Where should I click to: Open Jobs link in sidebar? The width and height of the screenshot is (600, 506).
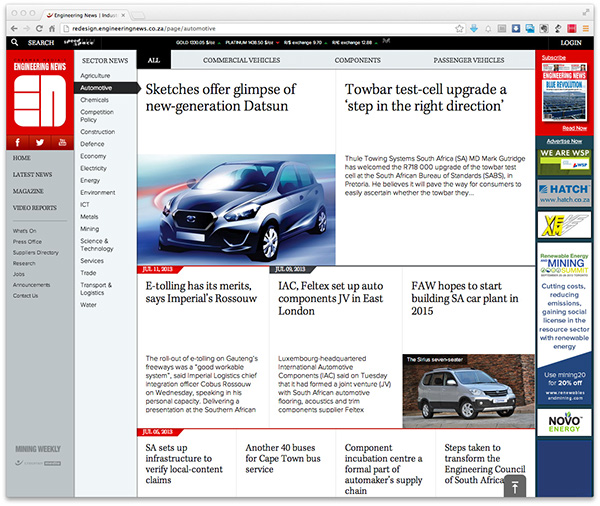[x=19, y=274]
